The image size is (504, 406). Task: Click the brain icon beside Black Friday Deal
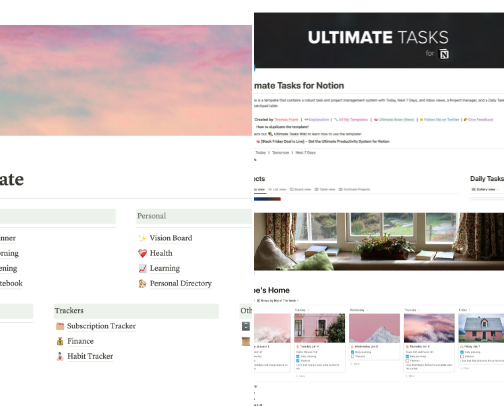click(x=258, y=141)
